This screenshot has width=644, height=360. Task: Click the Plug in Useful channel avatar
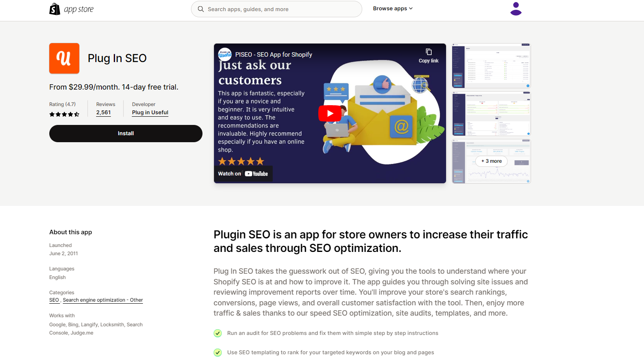(x=225, y=54)
